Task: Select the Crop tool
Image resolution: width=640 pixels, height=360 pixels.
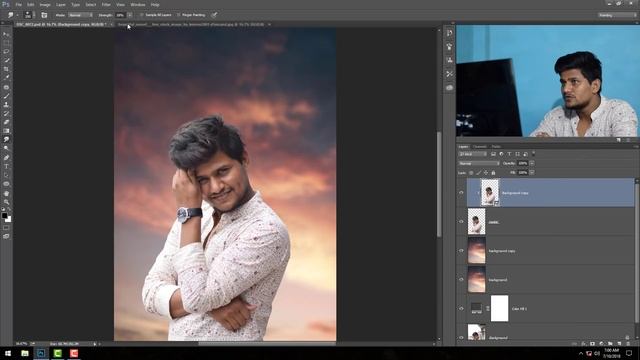Action: pyautogui.click(x=6, y=69)
